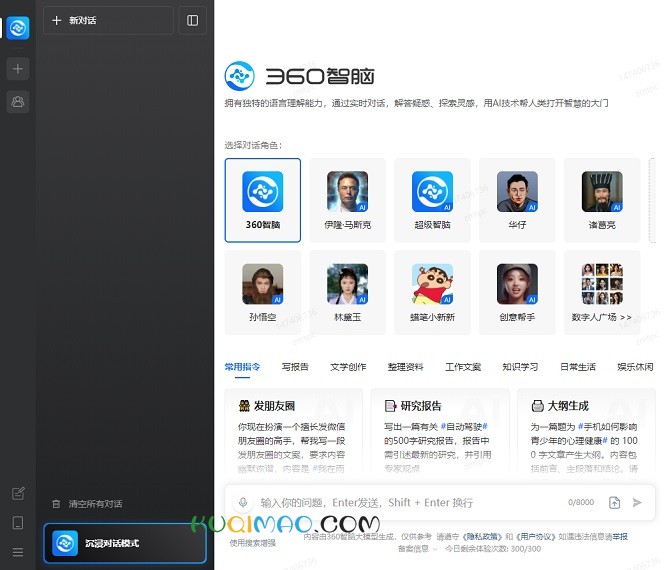Click the 0/8000 character counter
666x570 pixels.
(581, 502)
